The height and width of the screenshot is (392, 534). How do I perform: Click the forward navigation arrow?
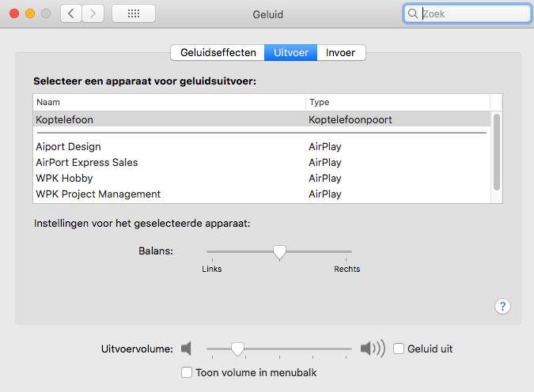point(93,13)
